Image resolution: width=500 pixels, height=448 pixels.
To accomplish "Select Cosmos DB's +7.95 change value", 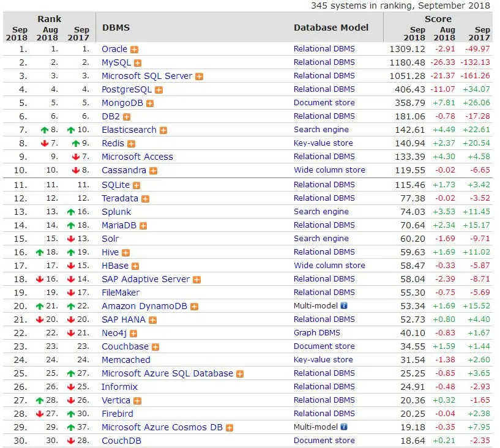I will 479,427.
